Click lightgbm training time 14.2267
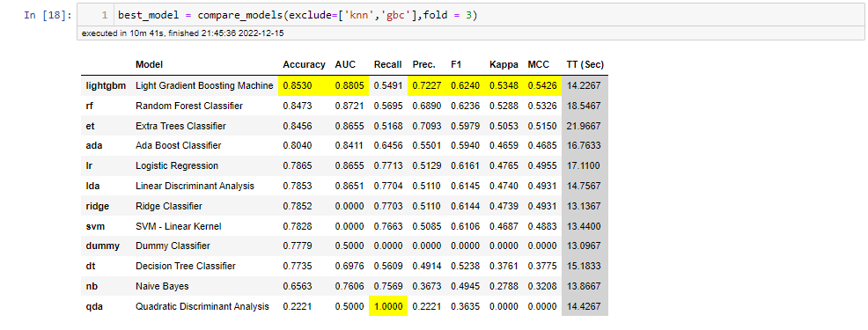 tap(584, 86)
